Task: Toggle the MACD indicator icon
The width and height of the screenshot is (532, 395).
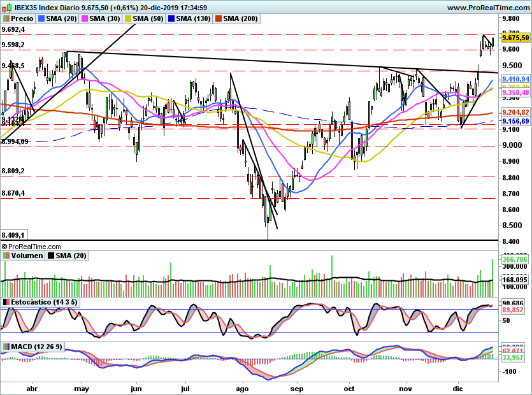Action: click(x=6, y=346)
